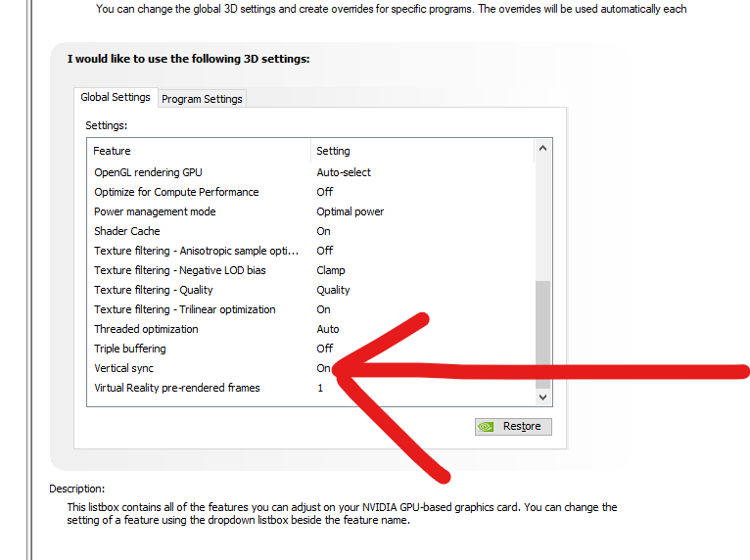Click the settings list scrollbar thumb
The width and height of the screenshot is (750, 560).
pyautogui.click(x=542, y=335)
